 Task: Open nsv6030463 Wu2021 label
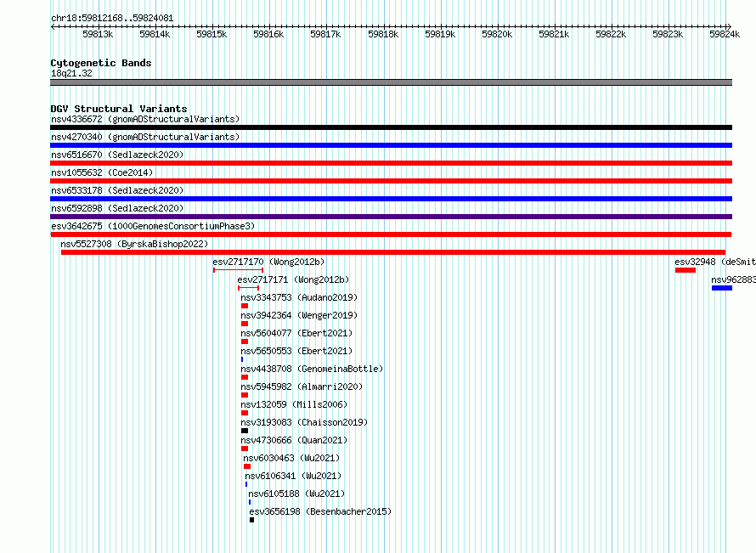click(x=291, y=458)
